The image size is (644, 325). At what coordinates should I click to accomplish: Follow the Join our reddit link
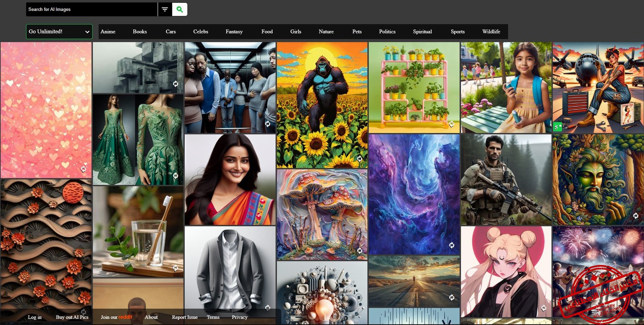click(x=116, y=317)
